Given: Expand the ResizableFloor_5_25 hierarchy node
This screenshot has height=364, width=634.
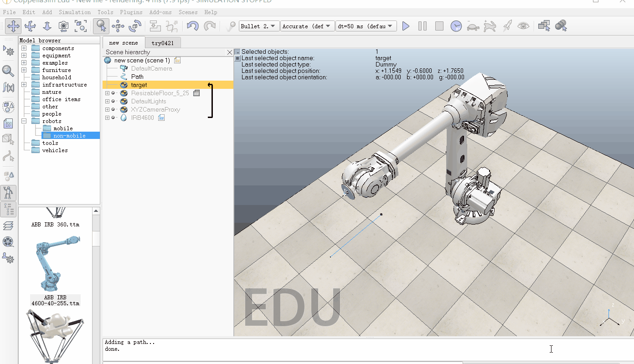Looking at the screenshot, I should pos(107,93).
